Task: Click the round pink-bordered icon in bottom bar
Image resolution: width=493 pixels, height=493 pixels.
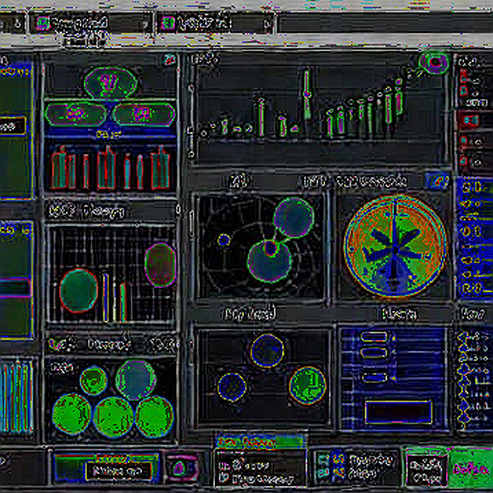Action: (180, 468)
